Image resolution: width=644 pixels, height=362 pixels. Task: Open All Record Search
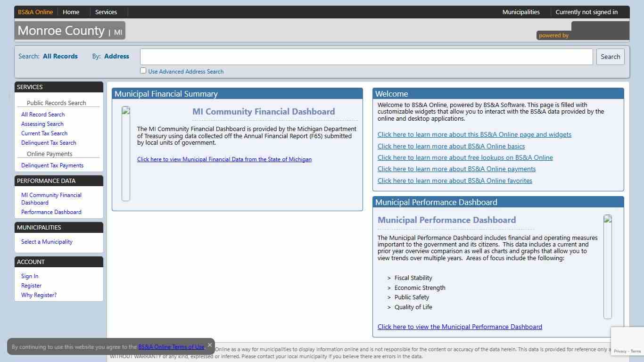pyautogui.click(x=42, y=114)
